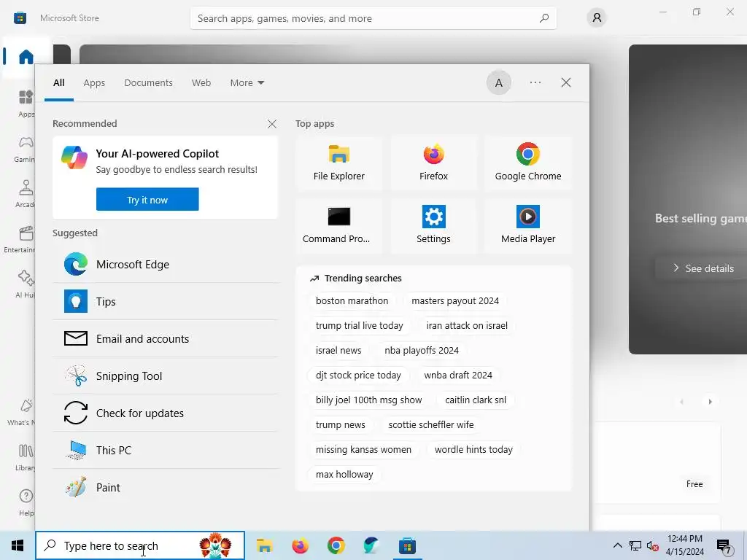The image size is (747, 560).
Task: Open File Explorer from Top apps
Action: pos(338,163)
